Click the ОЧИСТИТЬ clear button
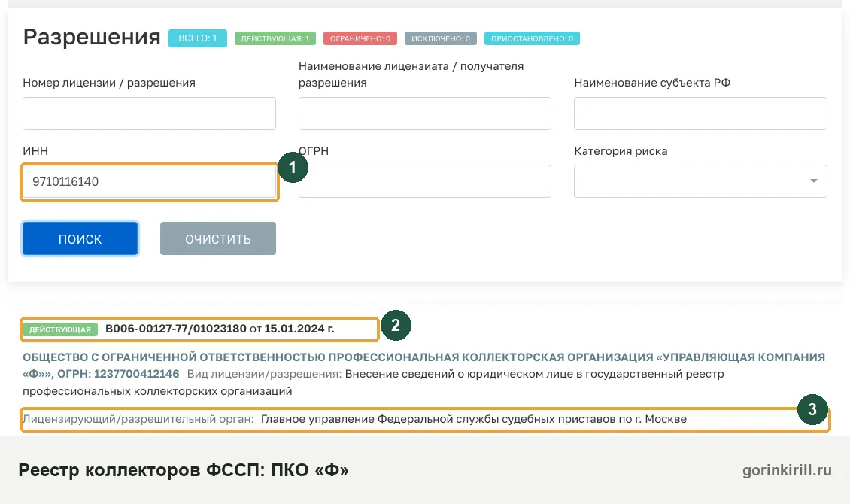850x504 pixels. [218, 238]
